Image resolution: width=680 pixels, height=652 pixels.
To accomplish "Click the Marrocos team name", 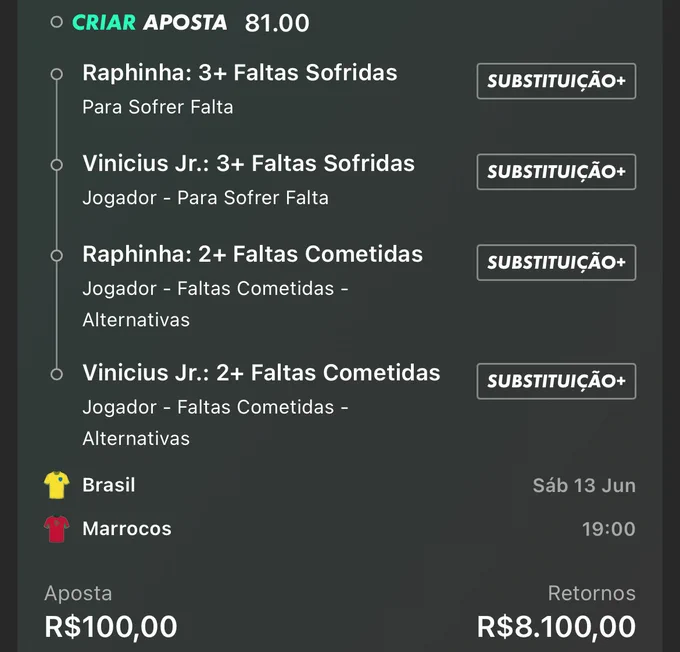I will 127,529.
